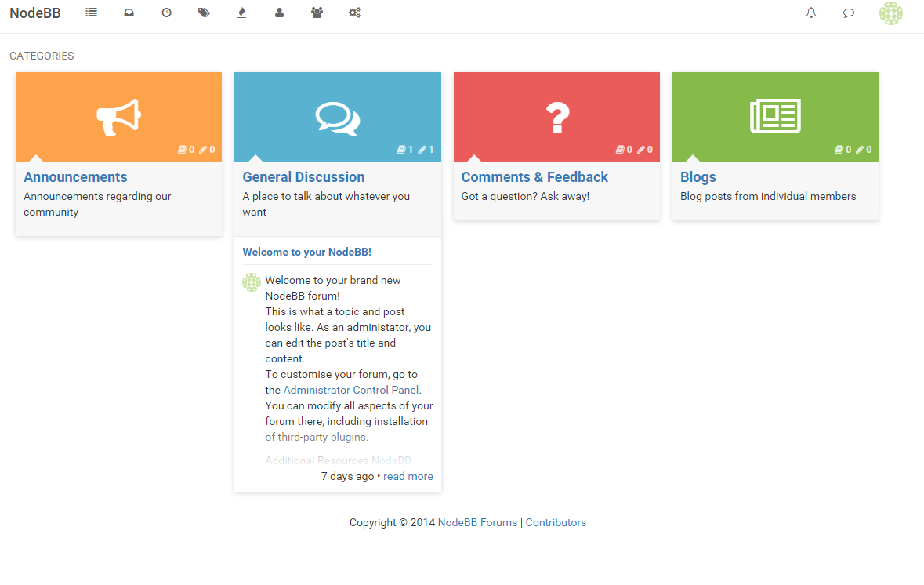Screen dimensions: 924x585
Task: Click the topic count icon on Announcements card
Action: click(182, 150)
